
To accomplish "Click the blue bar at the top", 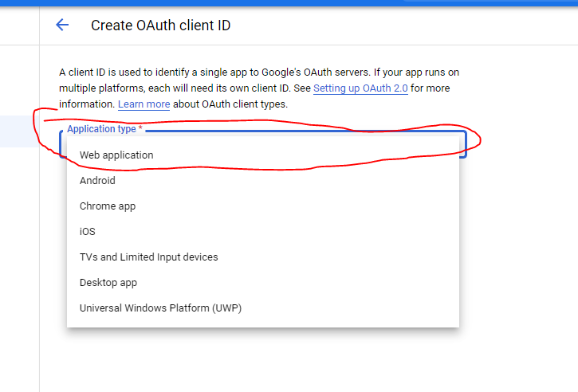I will coord(289,2).
